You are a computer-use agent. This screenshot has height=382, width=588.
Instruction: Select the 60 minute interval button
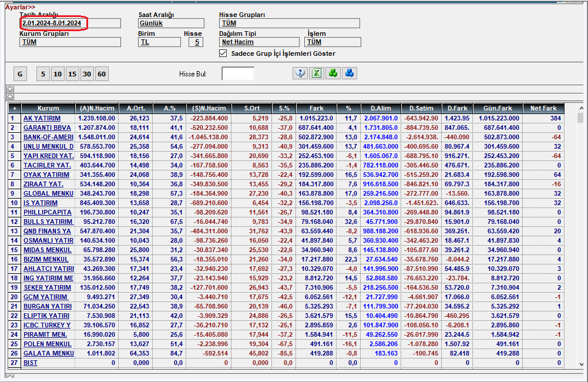tap(102, 74)
